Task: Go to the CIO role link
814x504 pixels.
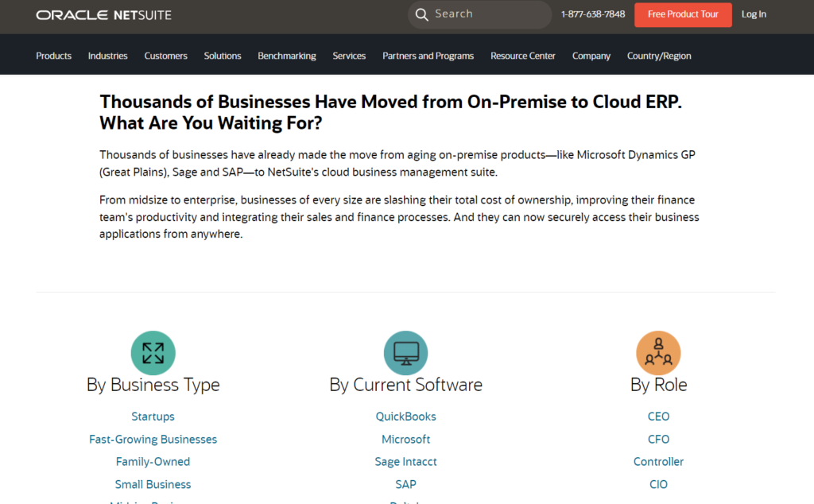Action: coord(658,484)
